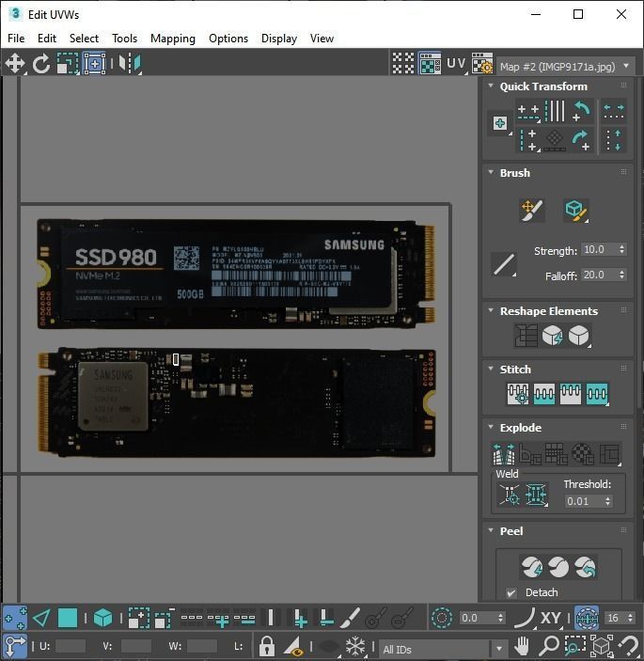Collapse the Peel rollout

click(x=491, y=530)
